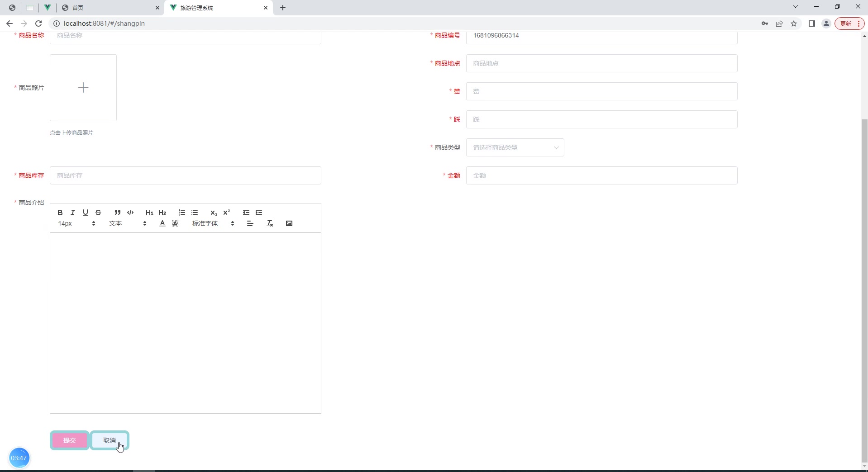Insert a code block
This screenshot has height=472, width=868.
[130, 212]
